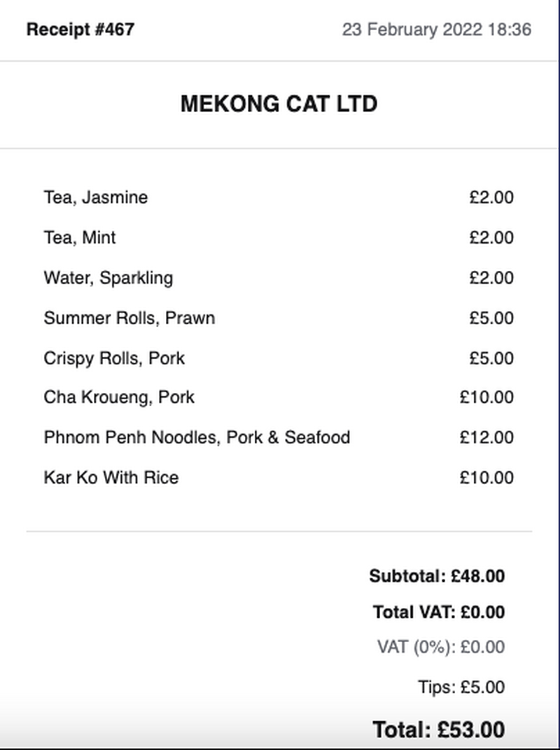
Task: Click the Summer Rolls, Prawn item
Action: click(129, 318)
